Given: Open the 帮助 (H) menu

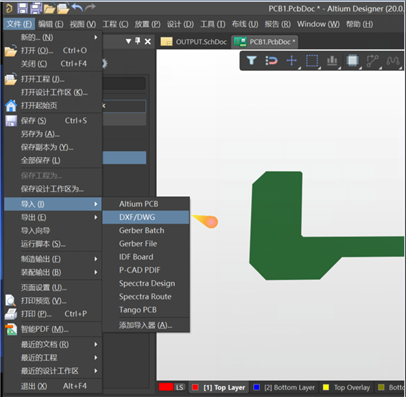Looking at the screenshot, I should pos(359,24).
